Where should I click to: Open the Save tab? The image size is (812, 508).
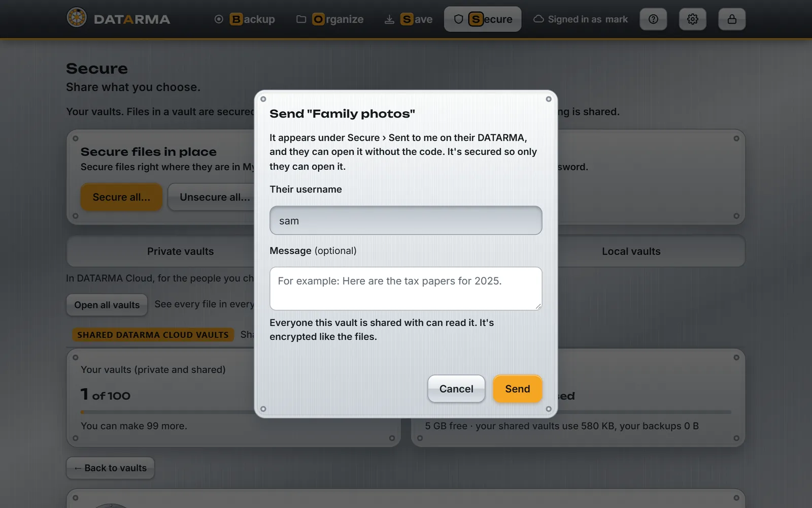[409, 19]
